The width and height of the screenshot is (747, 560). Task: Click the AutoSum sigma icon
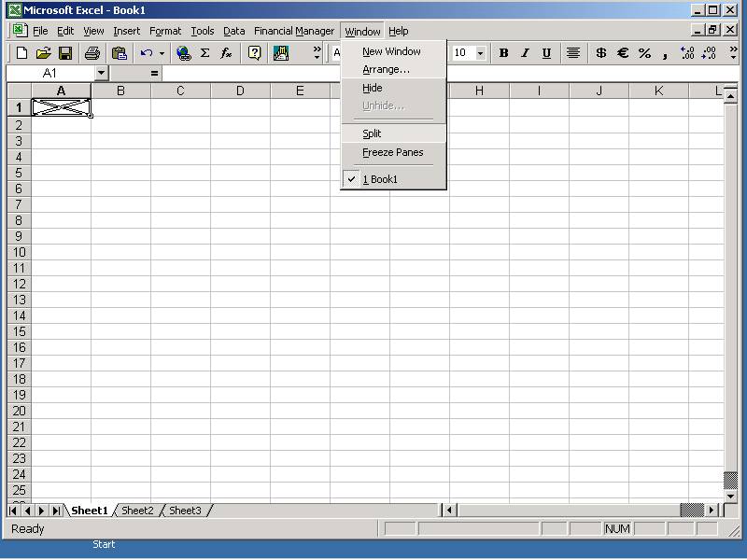[x=205, y=53]
